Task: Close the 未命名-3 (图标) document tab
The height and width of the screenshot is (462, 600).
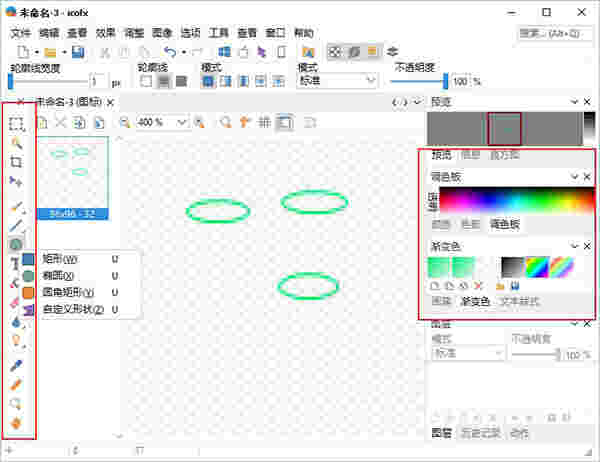Action: click(111, 102)
